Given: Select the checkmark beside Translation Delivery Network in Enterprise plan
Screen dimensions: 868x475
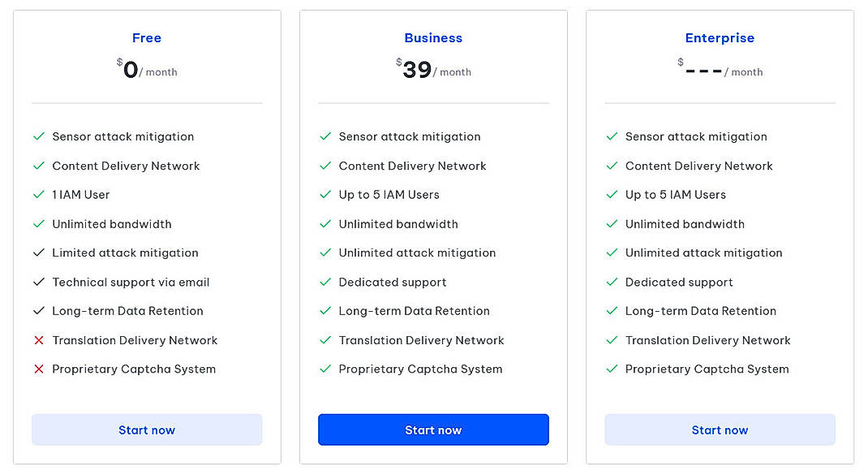Looking at the screenshot, I should (612, 340).
